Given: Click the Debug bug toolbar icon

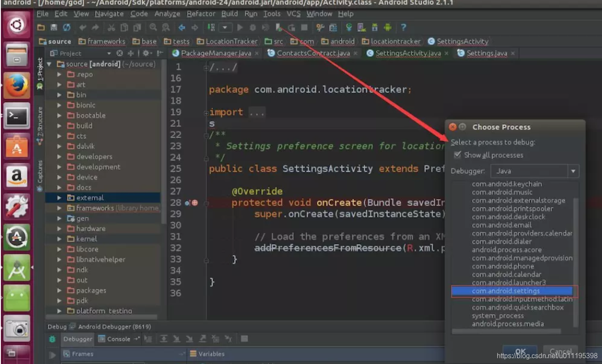Looking at the screenshot, I should pyautogui.click(x=252, y=27).
